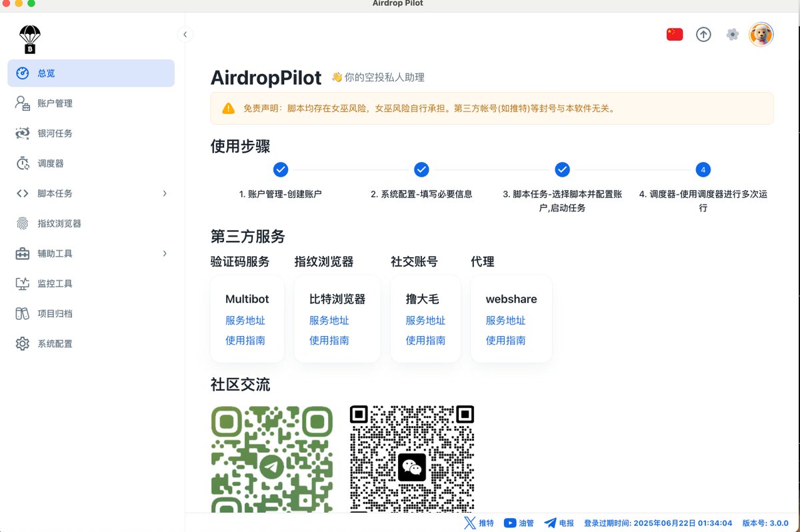Open the 调度器 scheduler page
This screenshot has height=532, width=800.
pyautogui.click(x=91, y=163)
